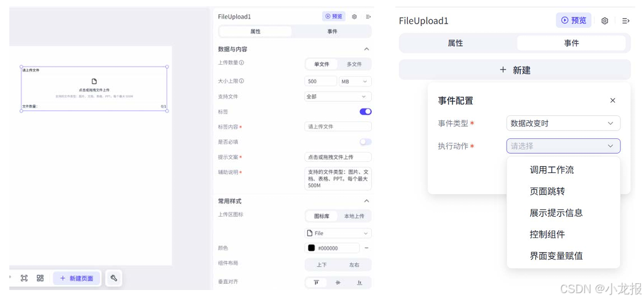Click the 点击或拖拽文件上传 text on canvas
Viewport: 644px width, 300px height.
[94, 90]
